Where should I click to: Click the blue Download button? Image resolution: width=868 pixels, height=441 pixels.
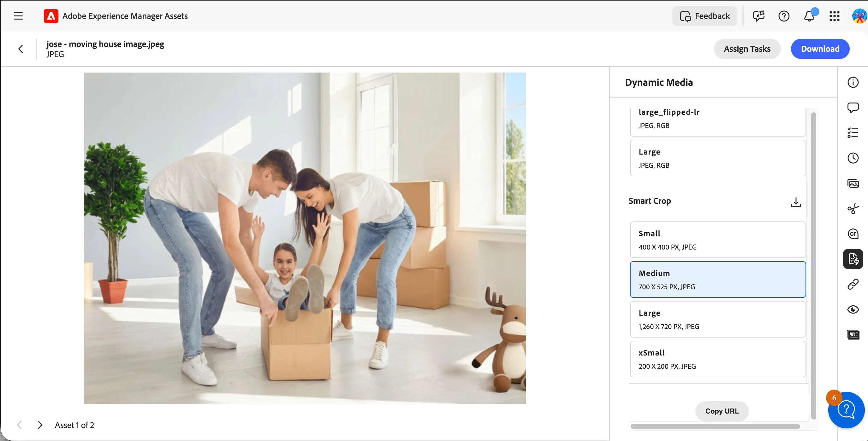(820, 49)
